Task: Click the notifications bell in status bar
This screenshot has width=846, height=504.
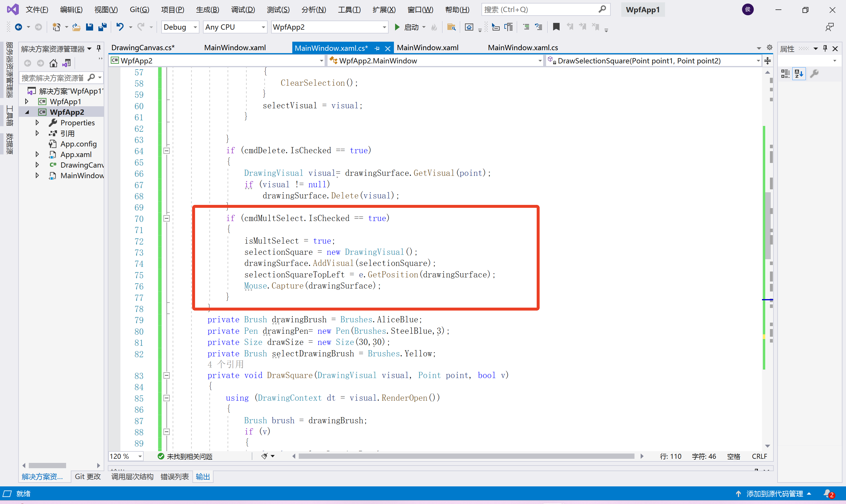Action: [x=828, y=493]
